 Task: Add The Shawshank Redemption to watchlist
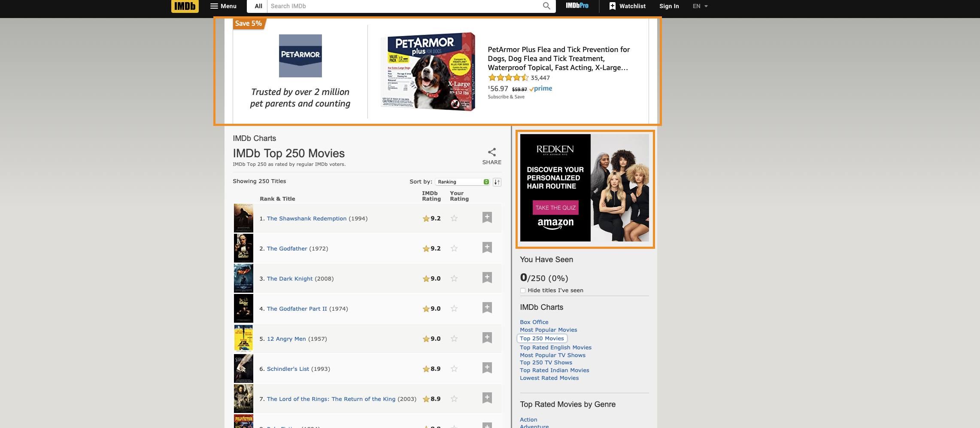pyautogui.click(x=487, y=217)
